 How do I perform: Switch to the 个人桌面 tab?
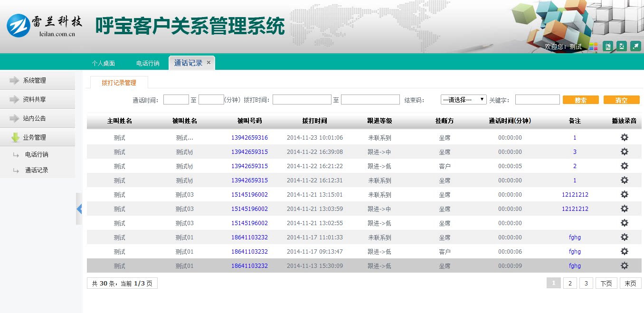104,63
